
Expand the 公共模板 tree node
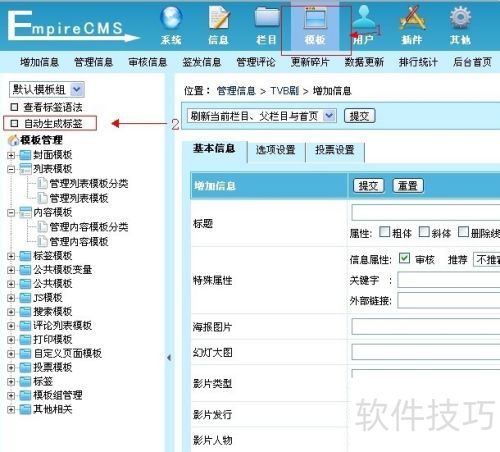[x=11, y=284]
